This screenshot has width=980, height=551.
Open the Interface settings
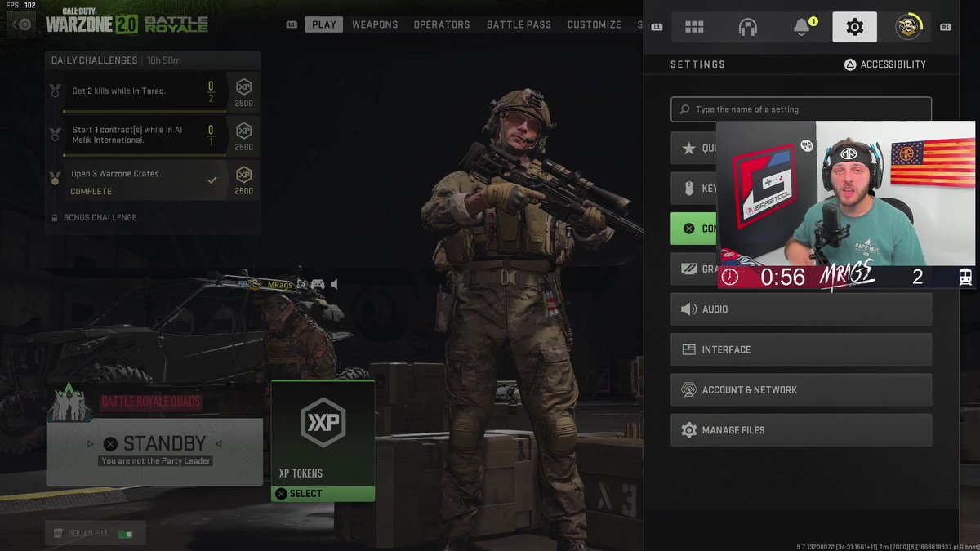click(x=801, y=349)
